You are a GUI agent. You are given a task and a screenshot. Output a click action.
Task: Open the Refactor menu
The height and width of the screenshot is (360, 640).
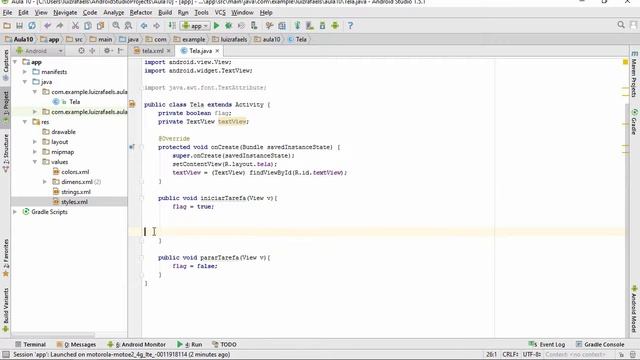(x=141, y=13)
